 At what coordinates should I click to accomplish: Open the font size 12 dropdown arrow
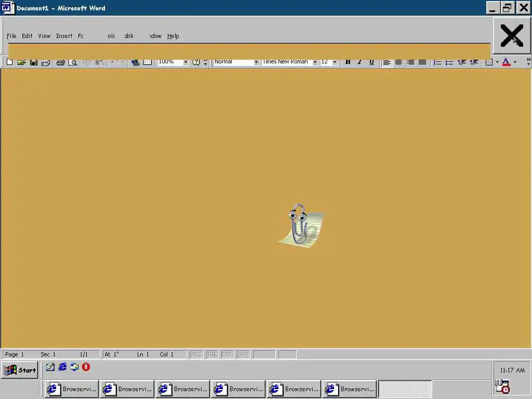(335, 62)
